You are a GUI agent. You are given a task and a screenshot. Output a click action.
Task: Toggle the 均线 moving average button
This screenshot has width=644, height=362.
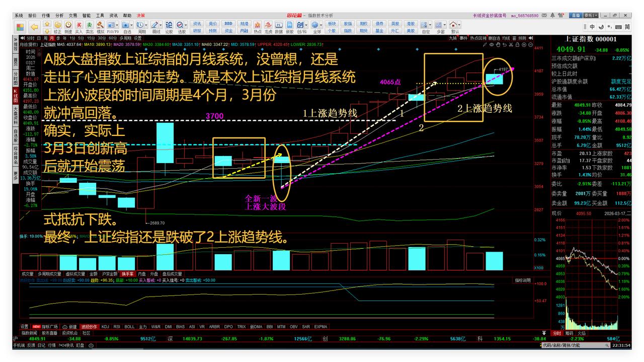pos(506,38)
